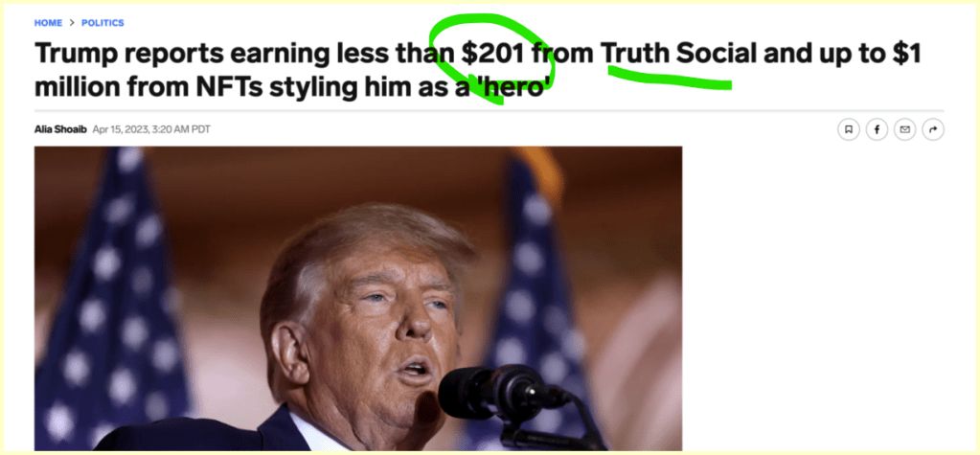Viewport: 980px width, 455px height.
Task: Click the left American flag in photo
Action: coord(112,294)
